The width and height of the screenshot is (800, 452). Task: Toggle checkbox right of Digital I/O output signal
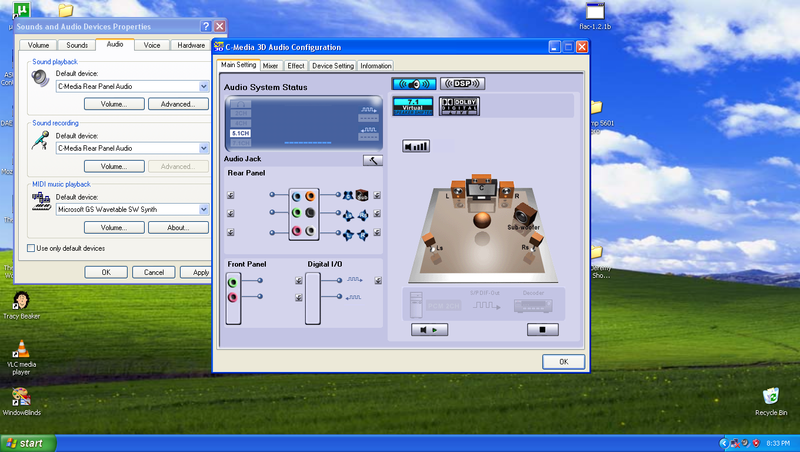point(378,281)
